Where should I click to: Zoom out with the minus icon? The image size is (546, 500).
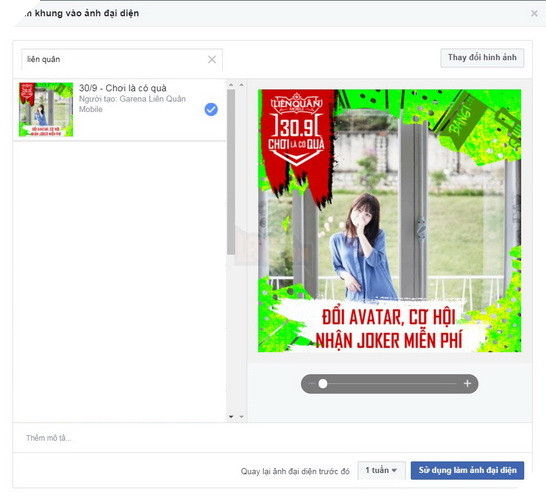point(311,383)
